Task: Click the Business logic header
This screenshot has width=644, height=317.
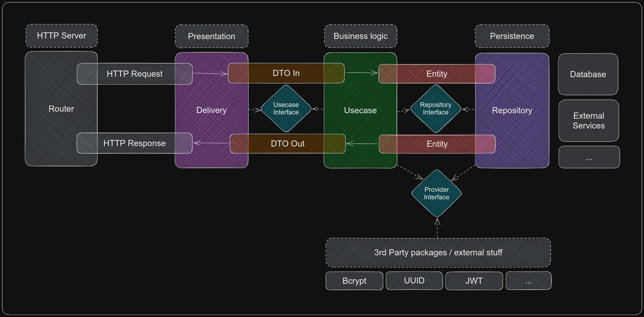Action: (x=360, y=36)
